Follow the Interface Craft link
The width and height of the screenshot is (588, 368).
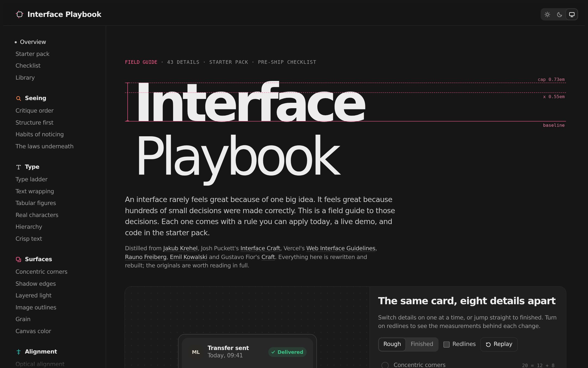tap(260, 248)
